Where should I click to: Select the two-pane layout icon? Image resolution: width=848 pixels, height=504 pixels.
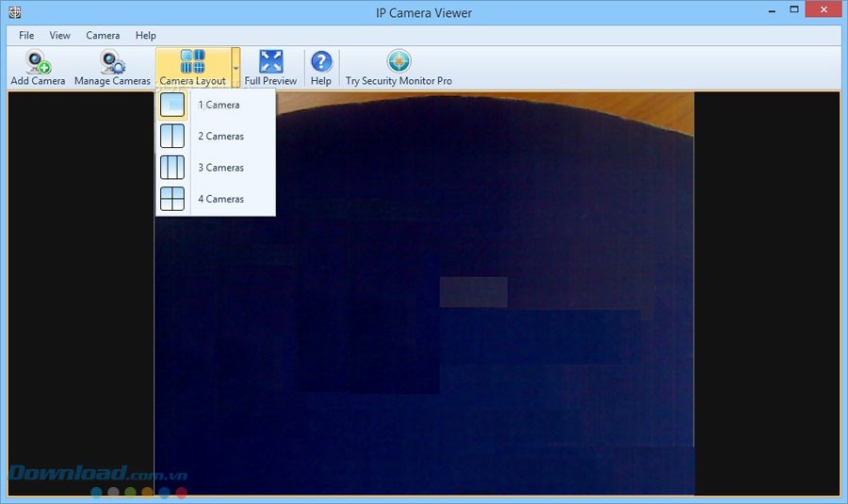pos(172,136)
